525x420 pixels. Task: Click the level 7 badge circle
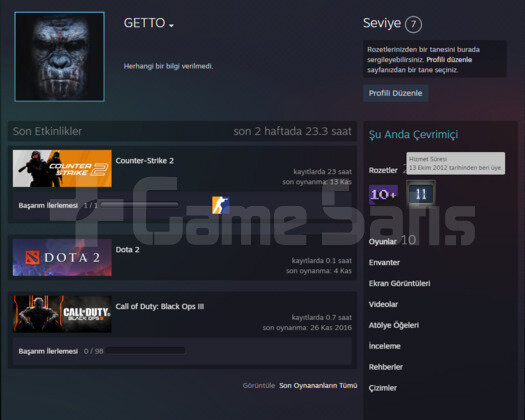coord(413,24)
